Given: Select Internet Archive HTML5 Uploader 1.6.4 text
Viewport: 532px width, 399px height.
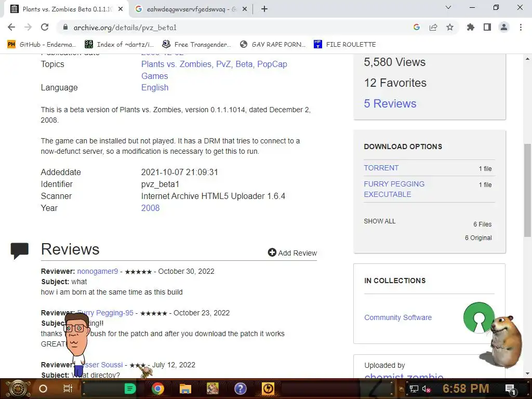Looking at the screenshot, I should coord(213,196).
